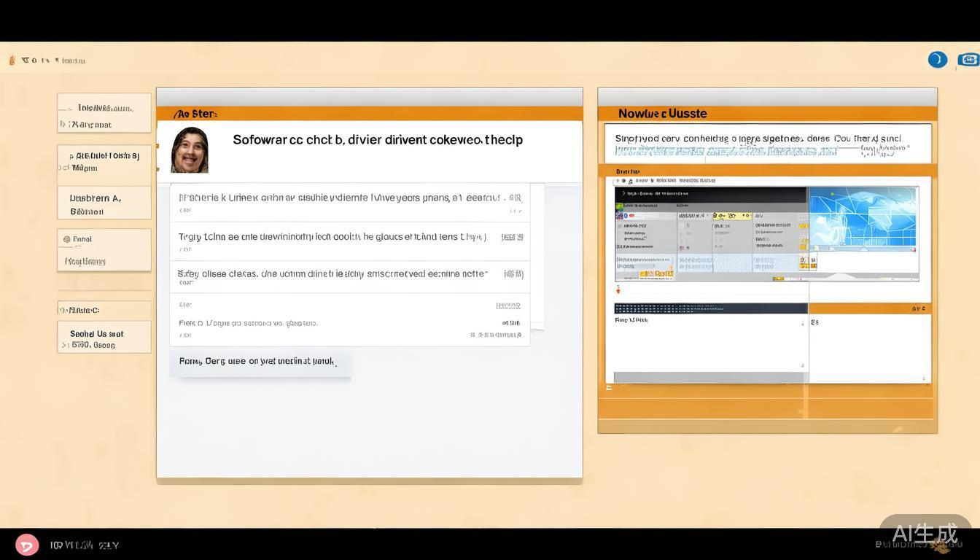980x560 pixels.
Task: Select the list row starting 'Sıfey olisee'
Action: 350,277
